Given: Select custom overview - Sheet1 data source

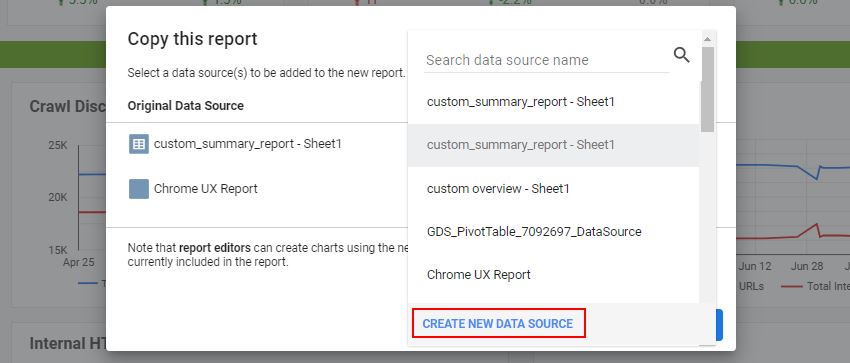Looking at the screenshot, I should point(553,189).
